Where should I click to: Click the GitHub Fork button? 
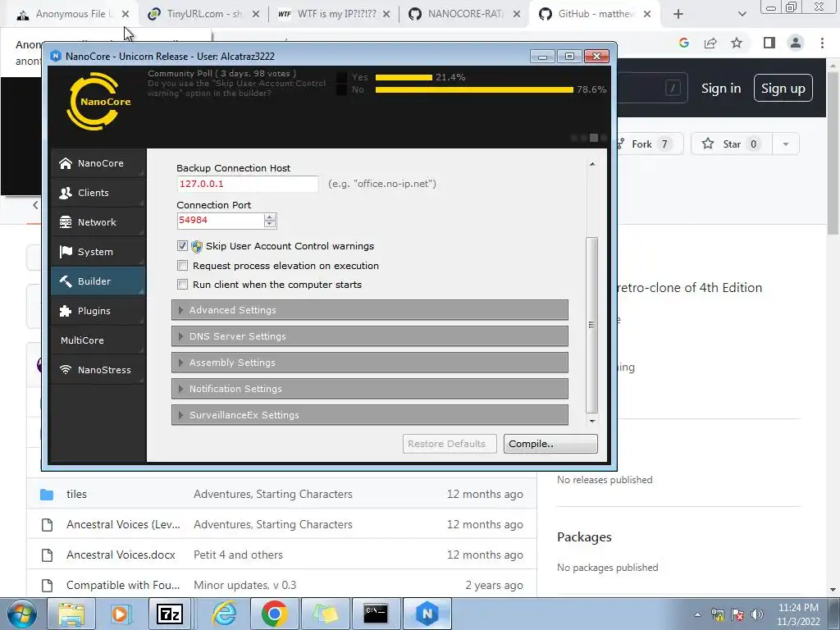click(x=650, y=144)
